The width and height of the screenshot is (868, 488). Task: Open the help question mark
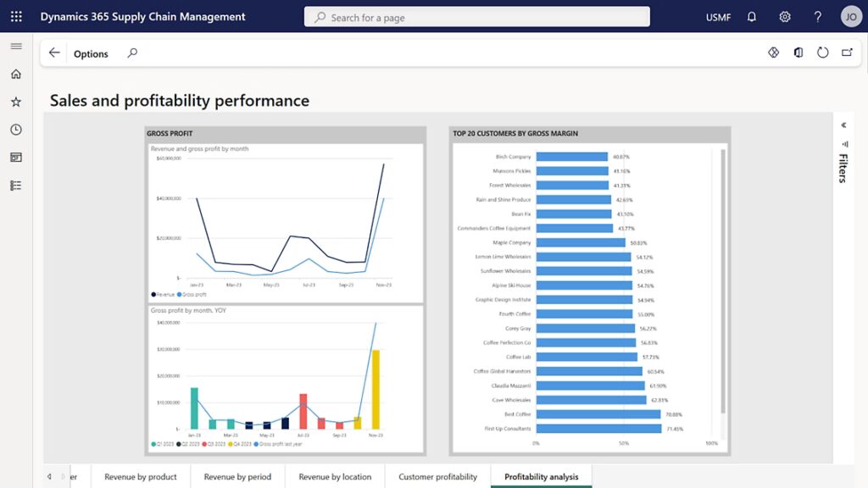pos(818,17)
